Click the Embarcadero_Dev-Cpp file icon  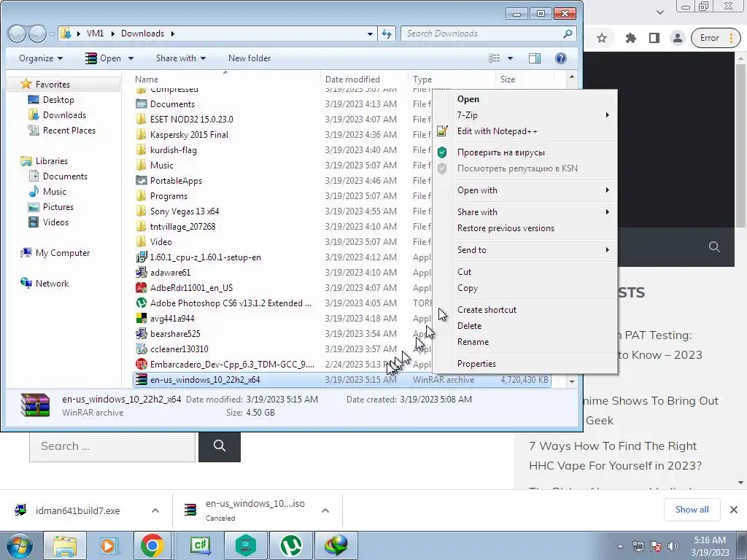141,365
